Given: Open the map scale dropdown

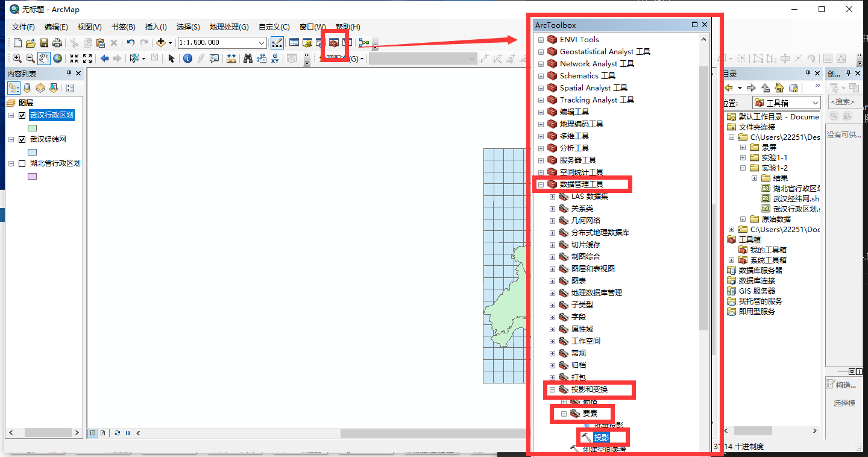Looking at the screenshot, I should tap(262, 43).
